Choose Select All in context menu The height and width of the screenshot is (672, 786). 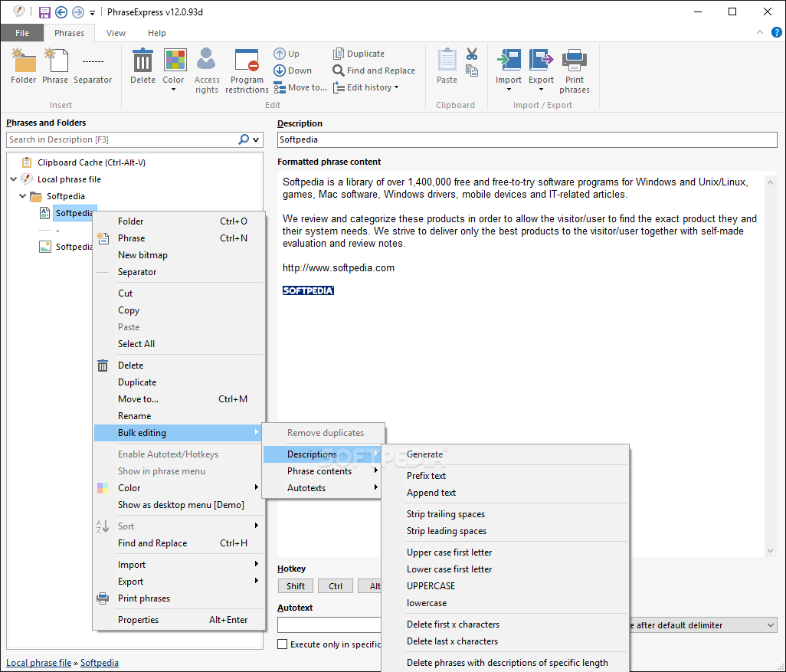[x=179, y=343]
